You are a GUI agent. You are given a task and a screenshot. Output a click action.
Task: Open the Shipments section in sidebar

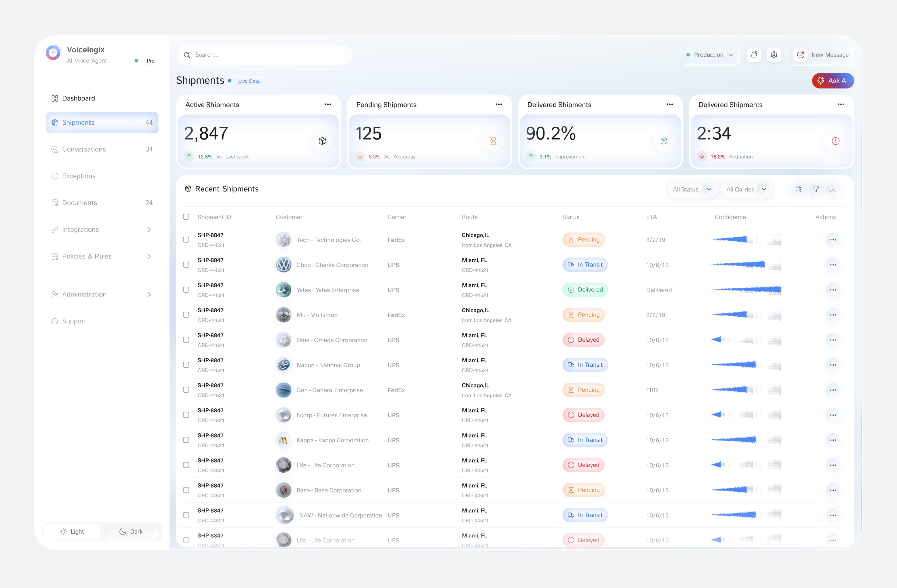point(78,122)
